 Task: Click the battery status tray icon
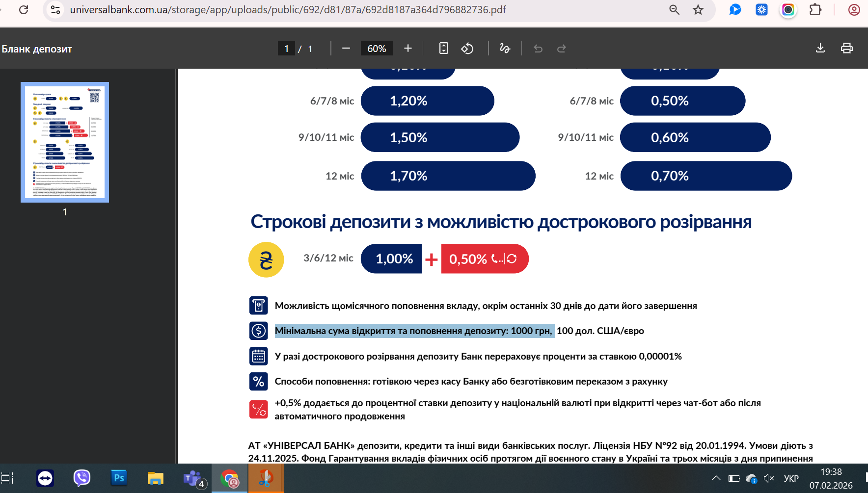click(x=734, y=478)
